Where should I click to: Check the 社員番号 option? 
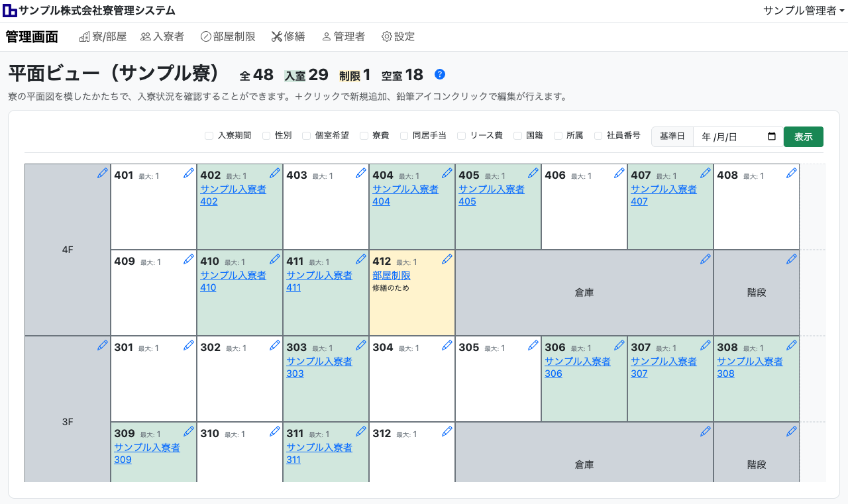tap(598, 136)
